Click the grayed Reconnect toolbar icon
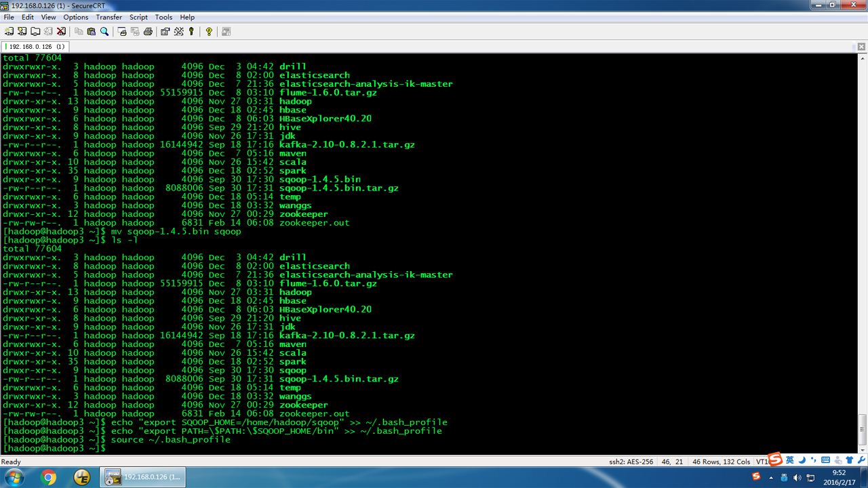Screen dimensions: 868x488 point(47,31)
